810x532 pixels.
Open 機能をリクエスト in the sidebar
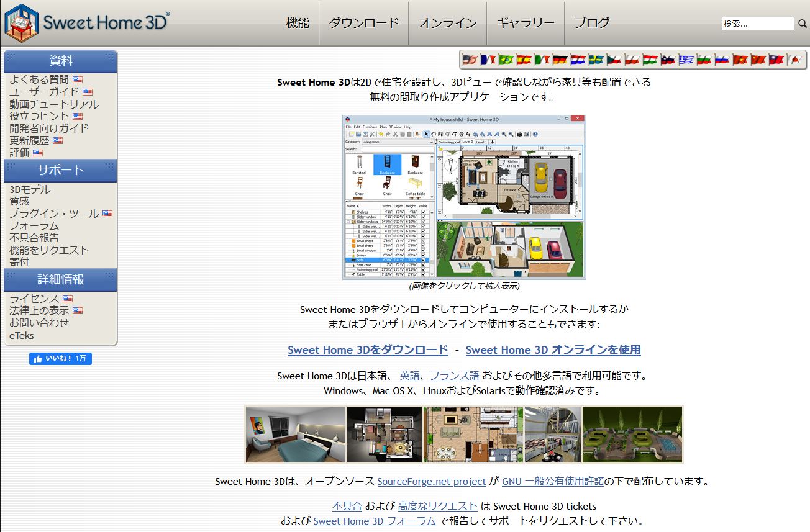49,250
